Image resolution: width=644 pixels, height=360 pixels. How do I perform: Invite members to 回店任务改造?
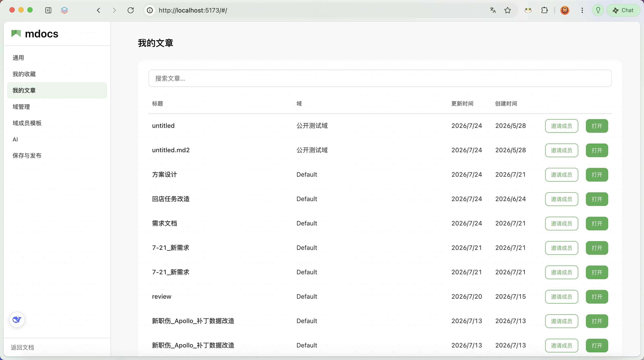point(561,199)
